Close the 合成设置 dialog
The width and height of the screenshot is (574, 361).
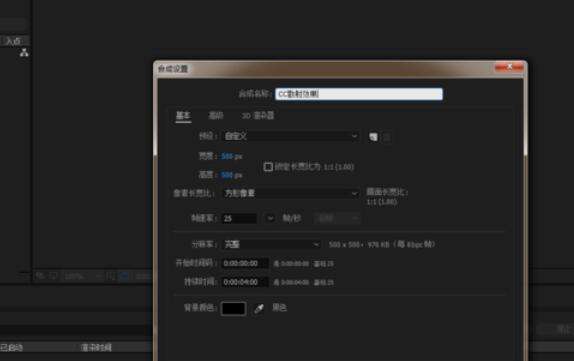[509, 67]
